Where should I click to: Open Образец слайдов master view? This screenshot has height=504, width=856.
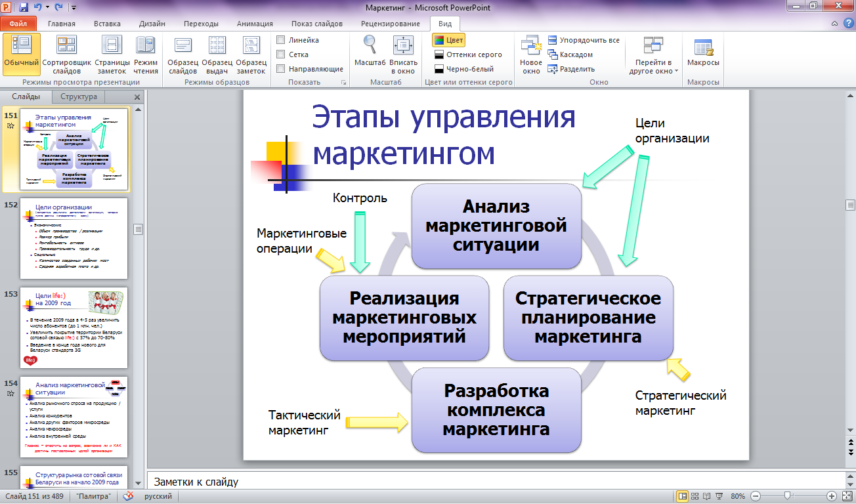click(x=182, y=55)
